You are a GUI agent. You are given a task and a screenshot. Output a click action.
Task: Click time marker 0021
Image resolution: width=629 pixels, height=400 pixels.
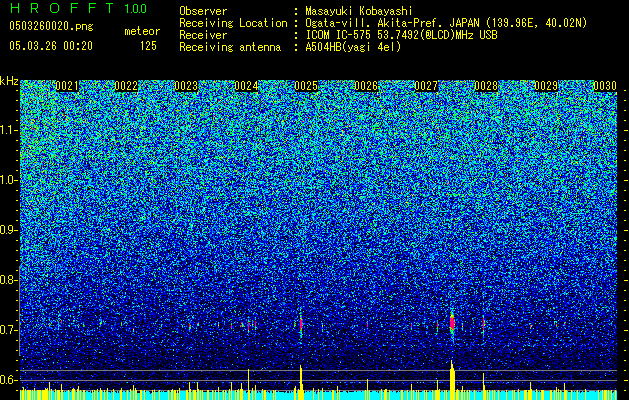tap(67, 86)
